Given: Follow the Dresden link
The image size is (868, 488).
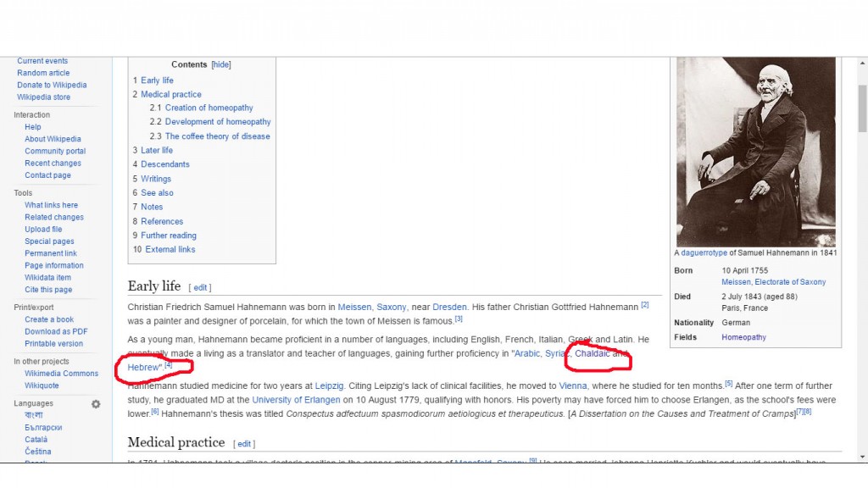Looking at the screenshot, I should pyautogui.click(x=449, y=307).
